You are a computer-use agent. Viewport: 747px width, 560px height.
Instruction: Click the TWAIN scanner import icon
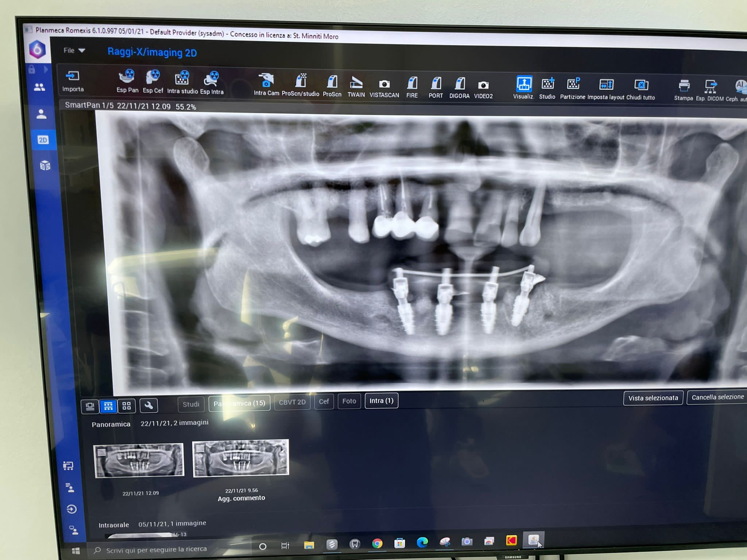[356, 83]
